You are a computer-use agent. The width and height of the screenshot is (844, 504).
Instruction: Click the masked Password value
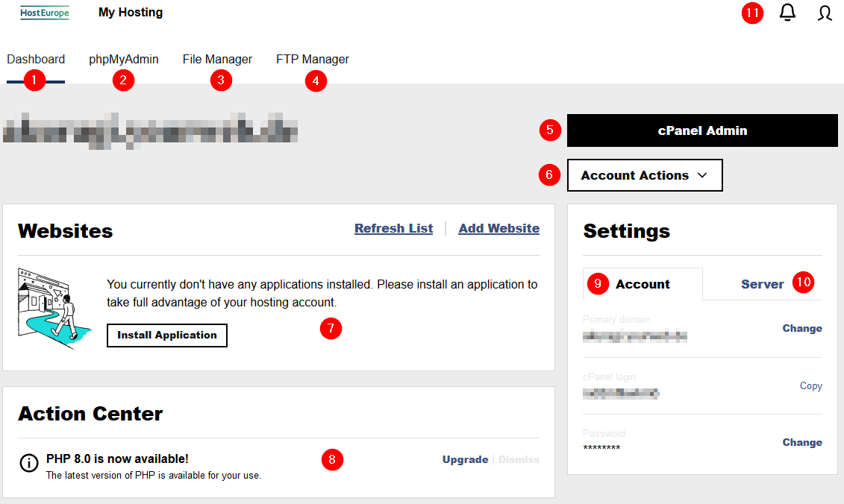pos(601,447)
